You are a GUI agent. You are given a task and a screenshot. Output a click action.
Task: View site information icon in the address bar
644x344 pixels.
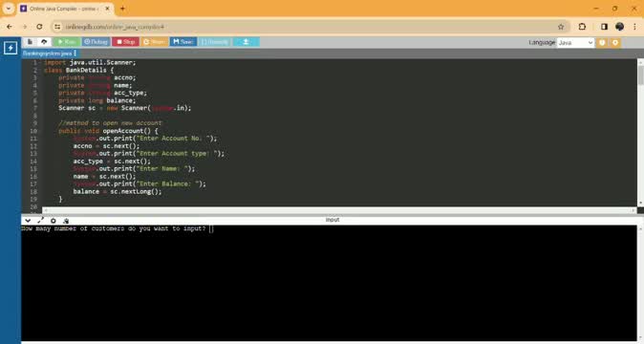pos(57,27)
